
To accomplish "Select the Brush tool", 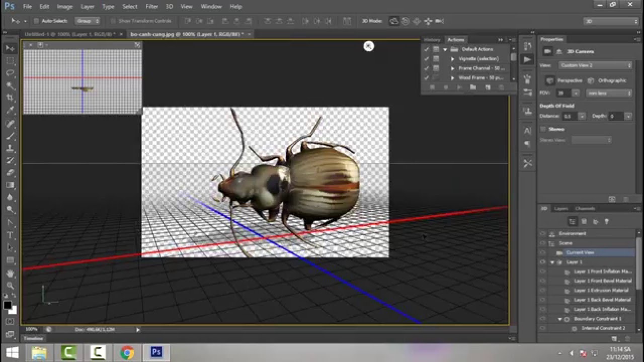I will [x=10, y=136].
